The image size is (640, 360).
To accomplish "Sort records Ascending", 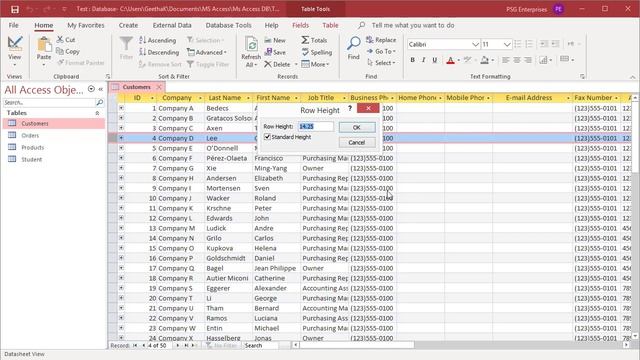I will tap(158, 40).
